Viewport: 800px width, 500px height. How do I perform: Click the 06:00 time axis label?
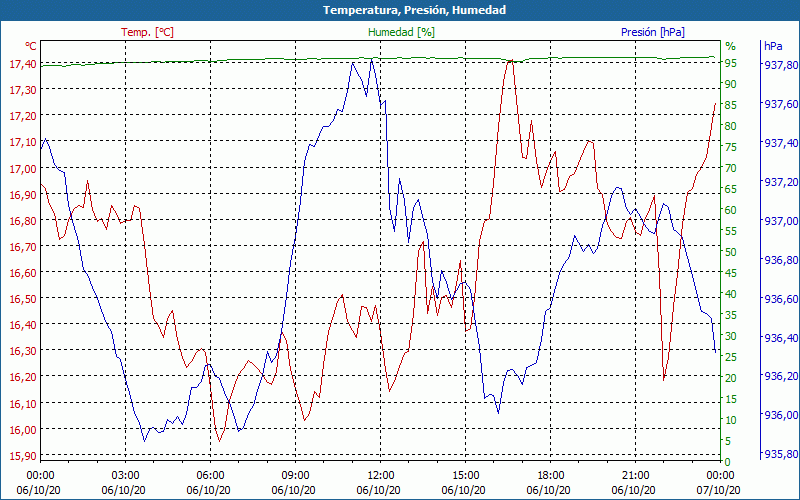(x=210, y=476)
